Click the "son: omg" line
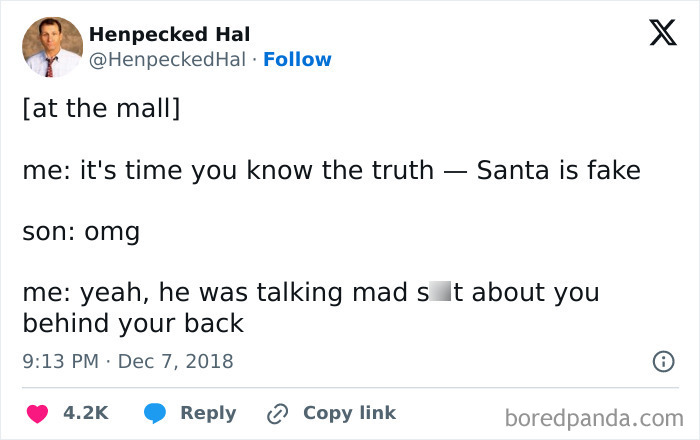Viewport: 700px width, 440px height. click(81, 232)
